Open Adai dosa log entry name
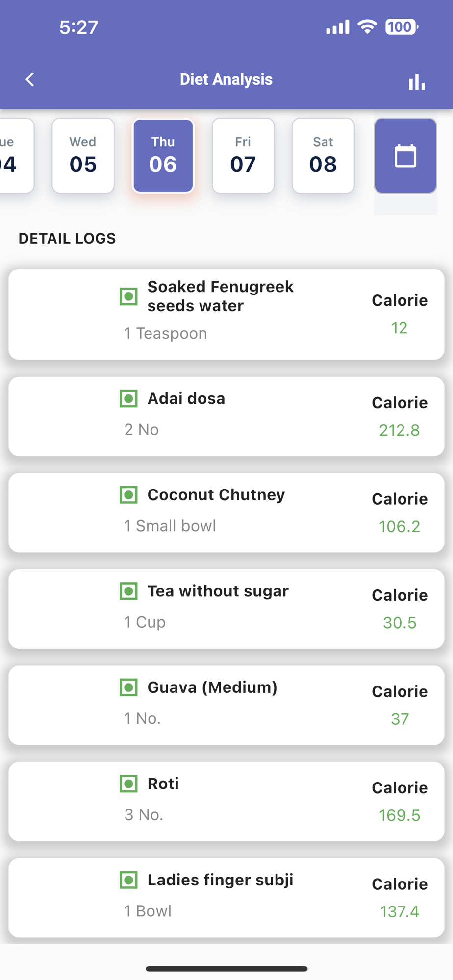453x980 pixels. coord(186,398)
